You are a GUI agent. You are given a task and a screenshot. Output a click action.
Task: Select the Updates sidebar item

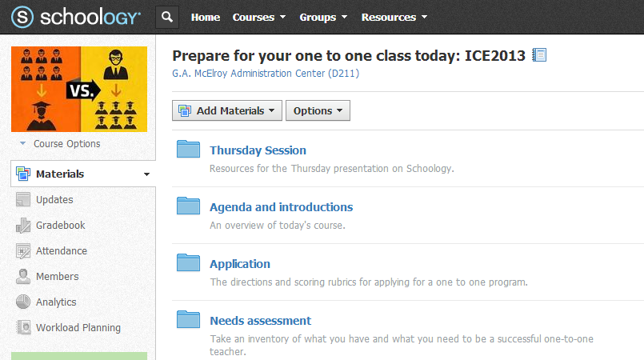[54, 200]
